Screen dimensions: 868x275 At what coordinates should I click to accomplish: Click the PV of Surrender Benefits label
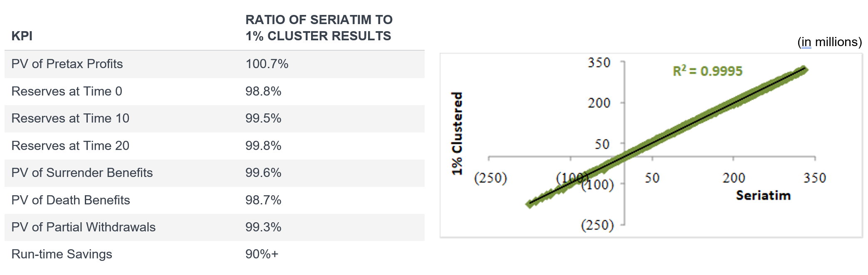pyautogui.click(x=82, y=173)
